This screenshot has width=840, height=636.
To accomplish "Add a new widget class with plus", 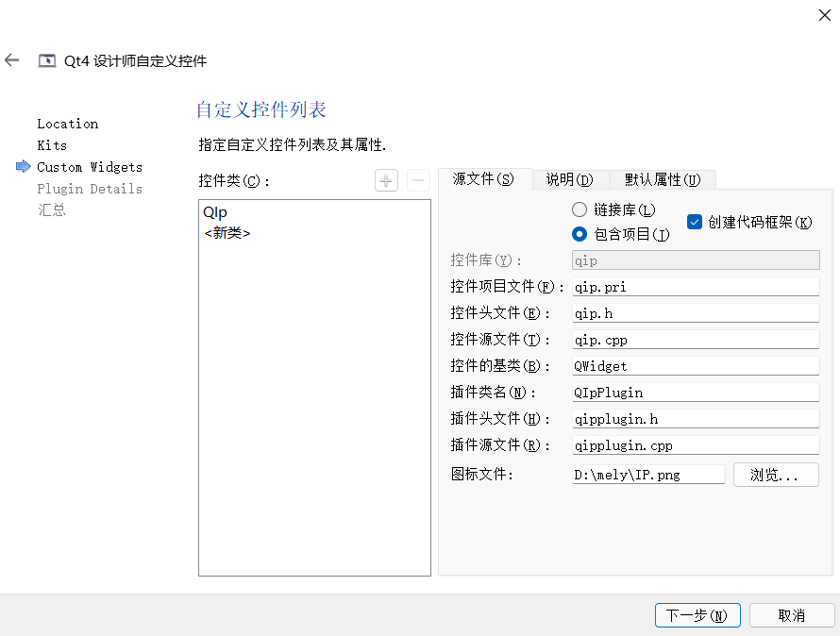I will click(386, 180).
